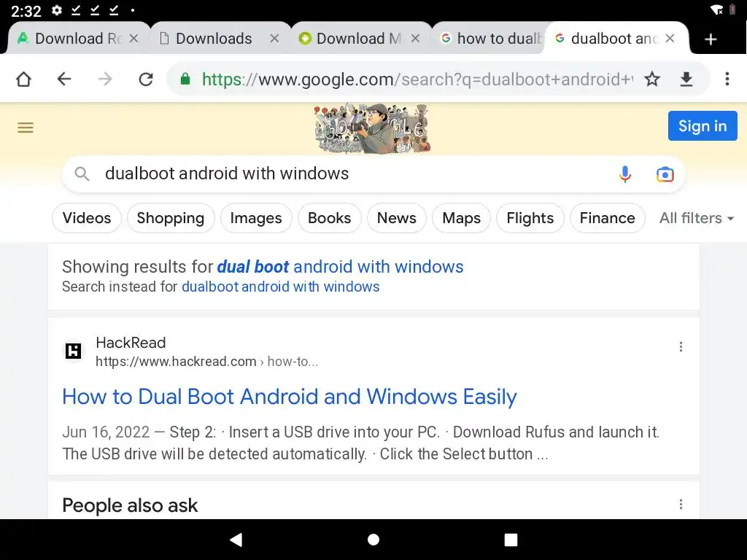Close the Download M tab
This screenshot has width=747, height=560.
(415, 38)
